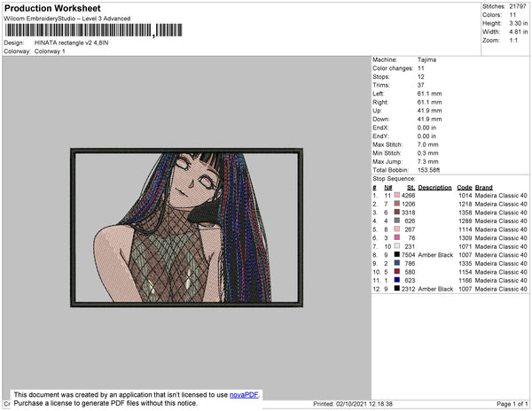This screenshot has width=532, height=411.
Task: Click the Max Stitch value '7.0 mm'
Action: (428, 144)
